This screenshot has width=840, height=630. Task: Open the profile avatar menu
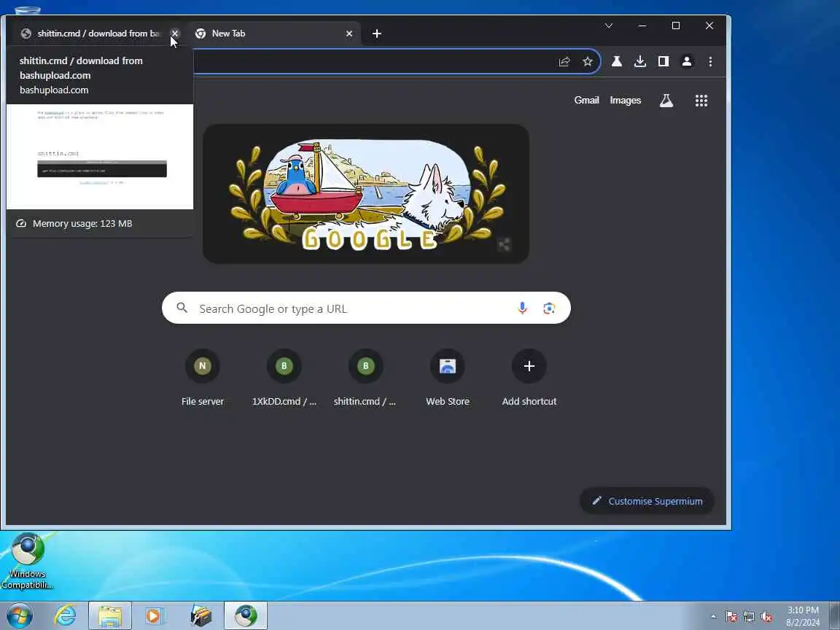687,61
